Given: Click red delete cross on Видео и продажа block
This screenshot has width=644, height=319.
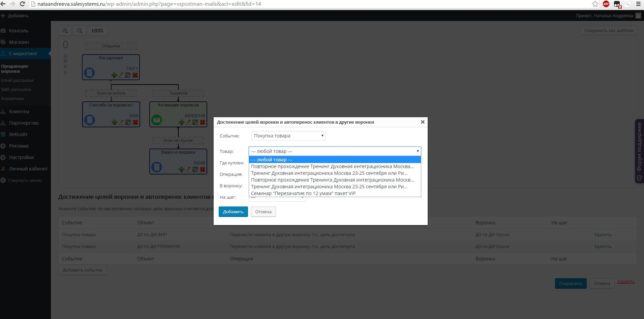Looking at the screenshot, I should [x=202, y=169].
